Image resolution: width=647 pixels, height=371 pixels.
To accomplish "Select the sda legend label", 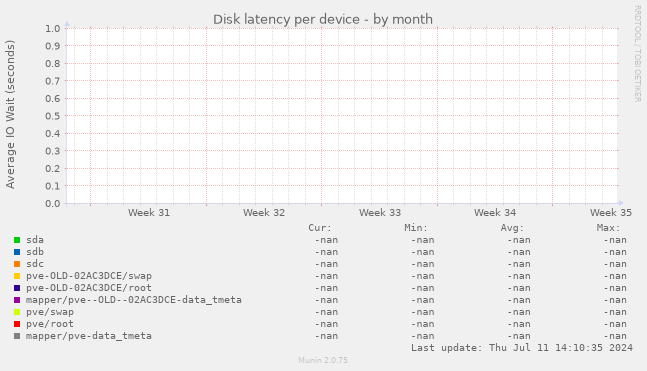I will tap(35, 240).
